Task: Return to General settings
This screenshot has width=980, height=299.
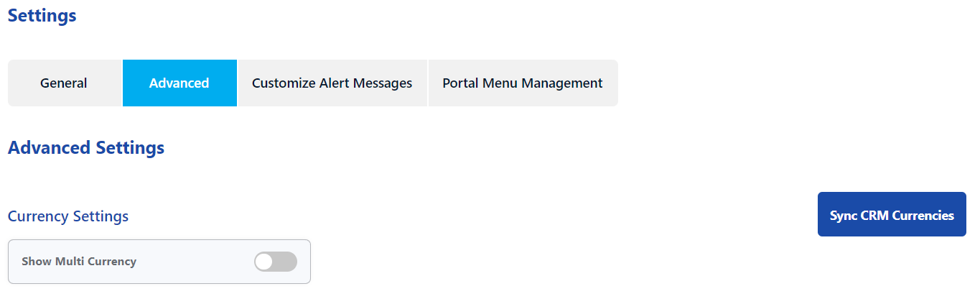Action: 64,83
